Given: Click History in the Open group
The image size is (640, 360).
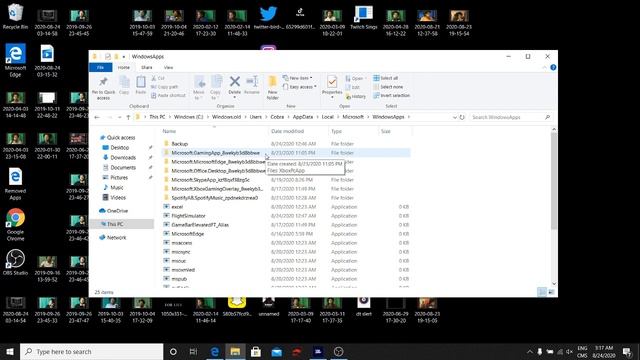Looking at the screenshot, I should point(356,97).
